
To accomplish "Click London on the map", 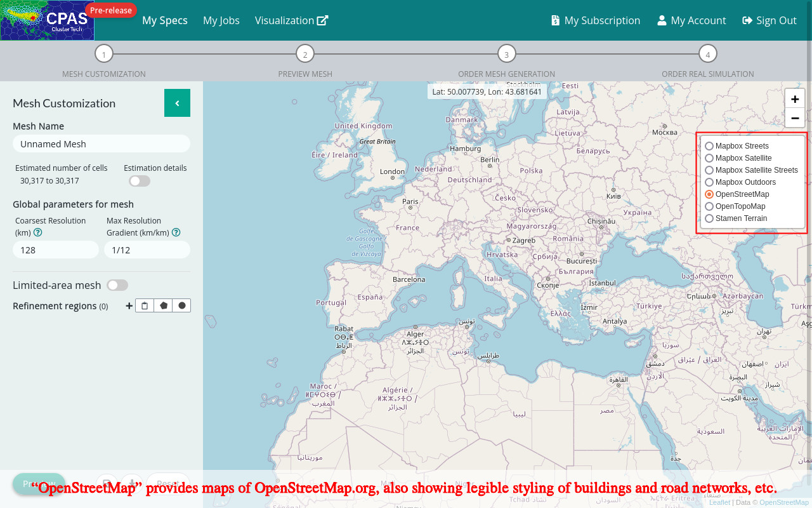I will point(392,171).
